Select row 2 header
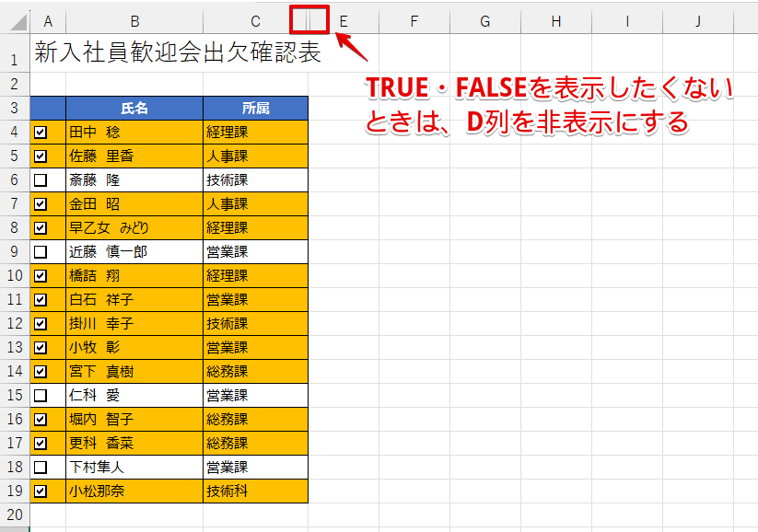Viewport: 758px width, 532px height. click(x=15, y=84)
